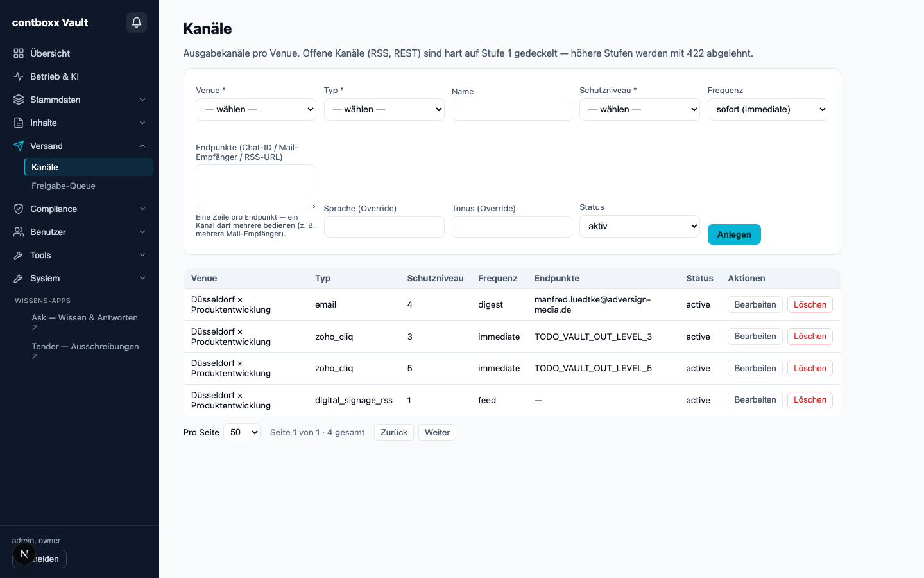924x578 pixels.
Task: Open the Venue dropdown
Action: [256, 109]
